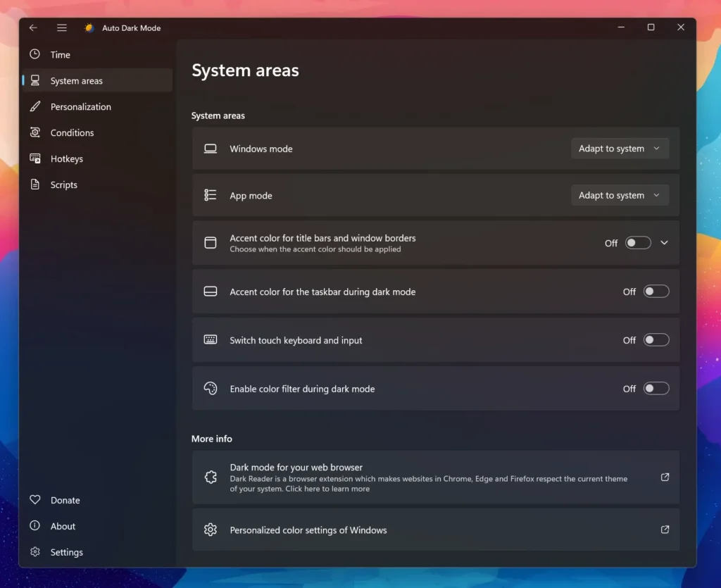Enable the switch touch keyboard toggle
Screen dimensions: 721x588
pyautogui.click(x=656, y=340)
